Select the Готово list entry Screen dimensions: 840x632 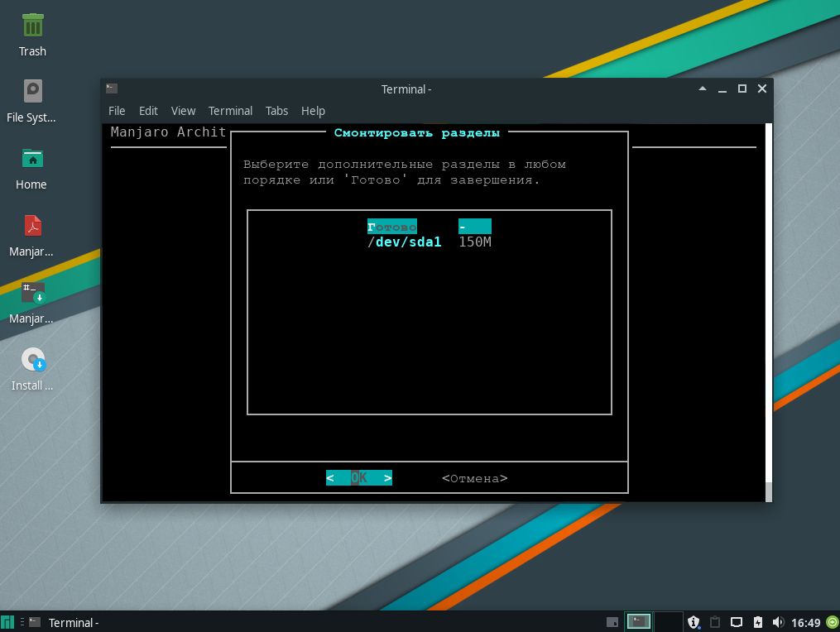click(392, 227)
